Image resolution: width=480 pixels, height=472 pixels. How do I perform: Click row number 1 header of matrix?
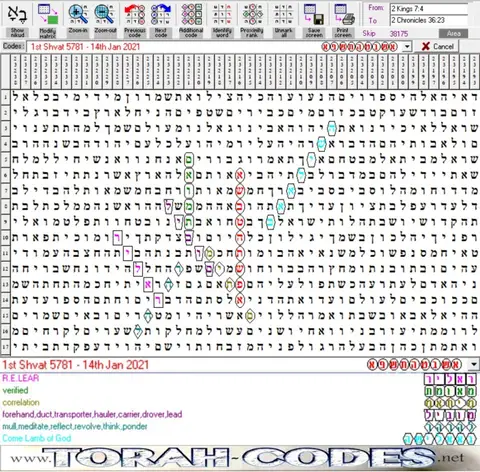point(5,97)
